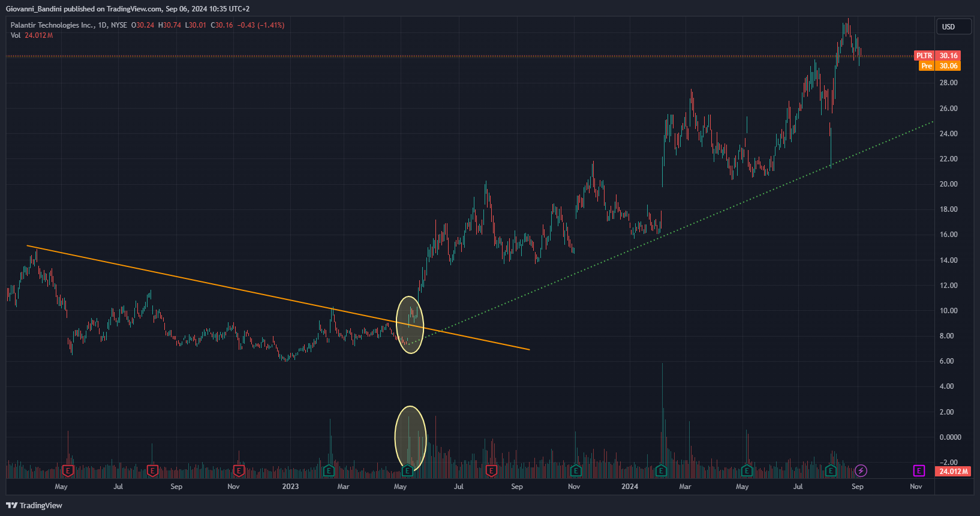
Task: Click the Palantir Technologies Inc. symbol title
Action: point(52,25)
